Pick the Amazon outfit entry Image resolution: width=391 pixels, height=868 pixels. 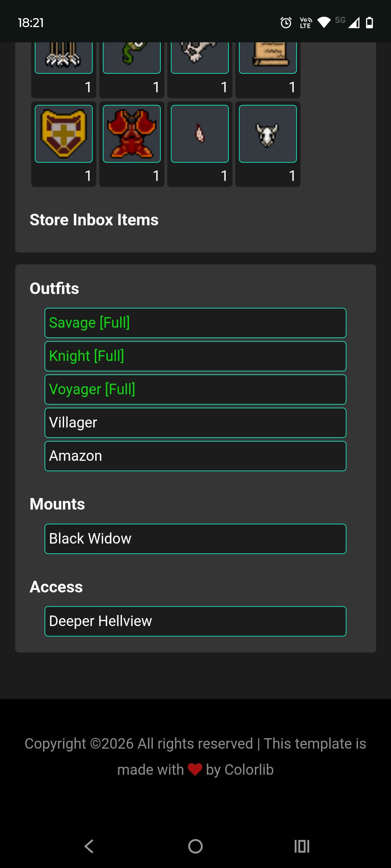[195, 456]
